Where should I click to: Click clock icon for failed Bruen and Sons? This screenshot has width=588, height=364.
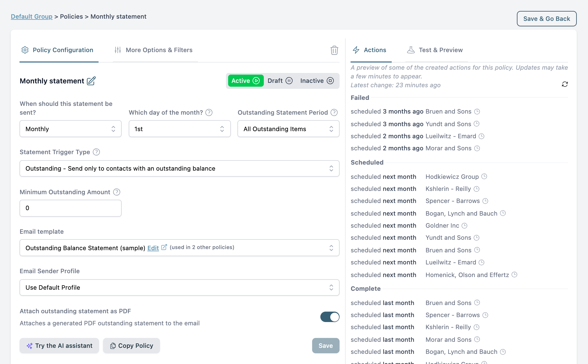tap(477, 111)
